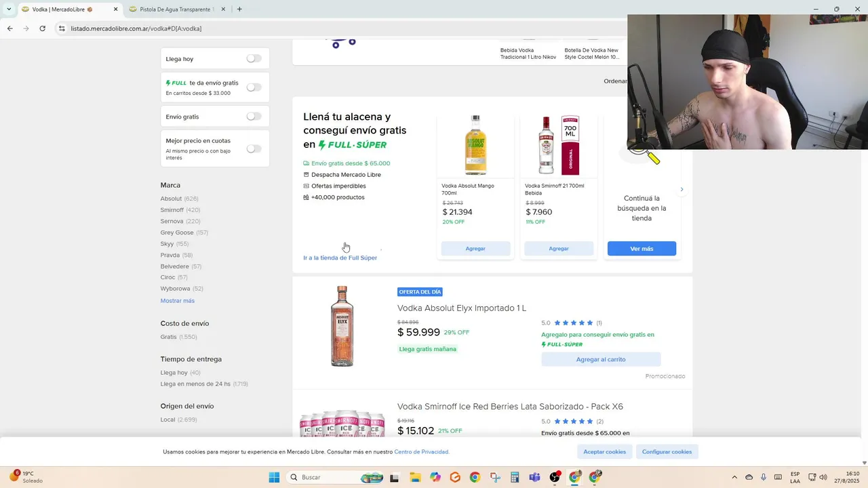Enable the FULL envío gratis switch

(x=254, y=87)
